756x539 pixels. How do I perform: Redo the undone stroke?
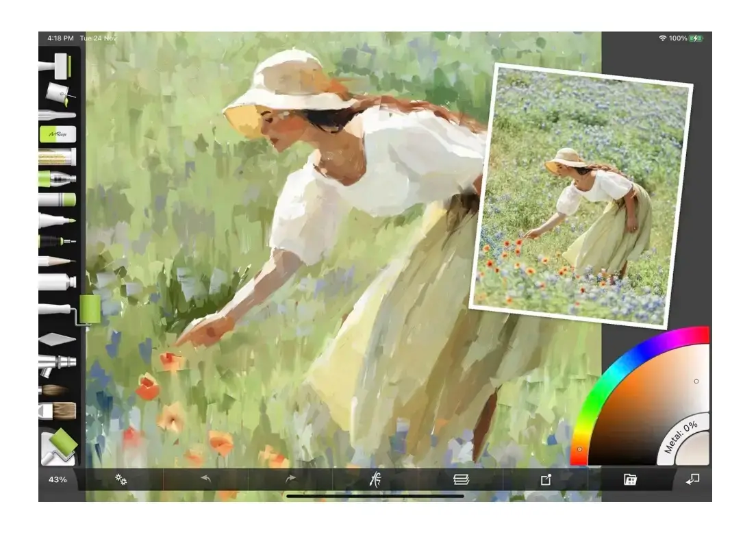(290, 479)
